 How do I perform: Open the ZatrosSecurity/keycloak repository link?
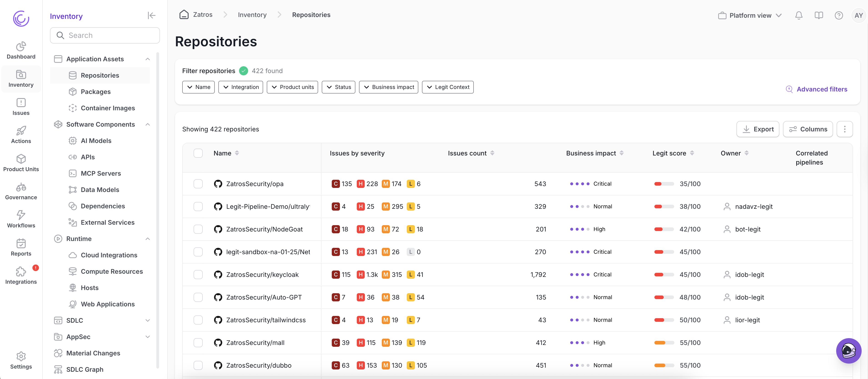[262, 275]
